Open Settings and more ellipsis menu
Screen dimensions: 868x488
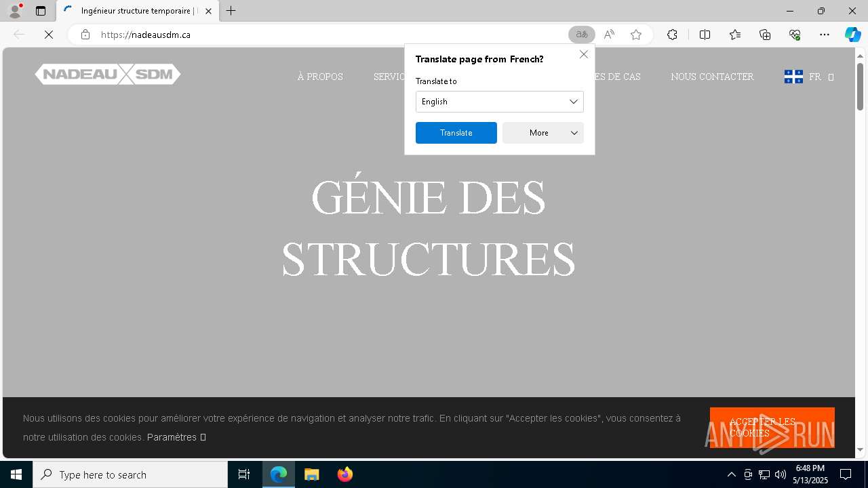tap(825, 35)
